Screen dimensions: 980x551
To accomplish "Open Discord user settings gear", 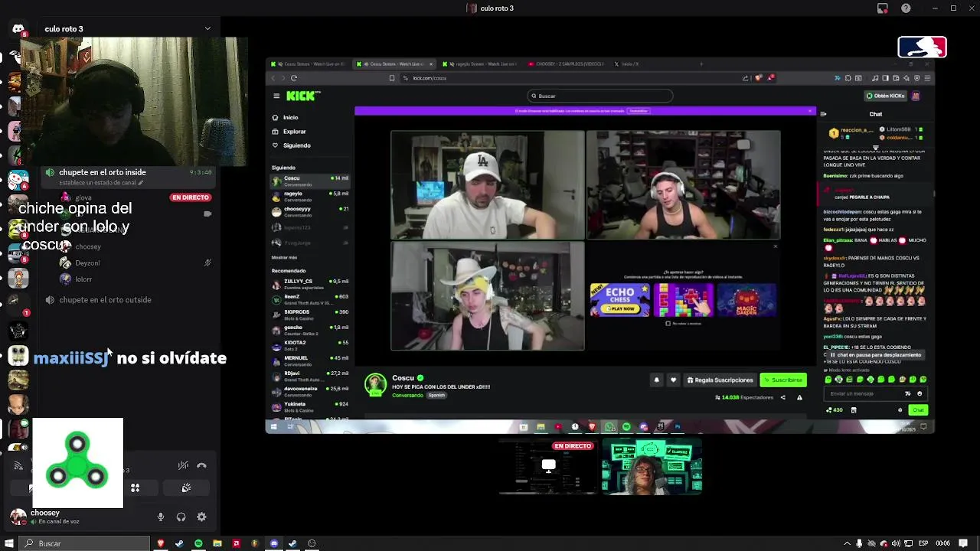I will (201, 517).
